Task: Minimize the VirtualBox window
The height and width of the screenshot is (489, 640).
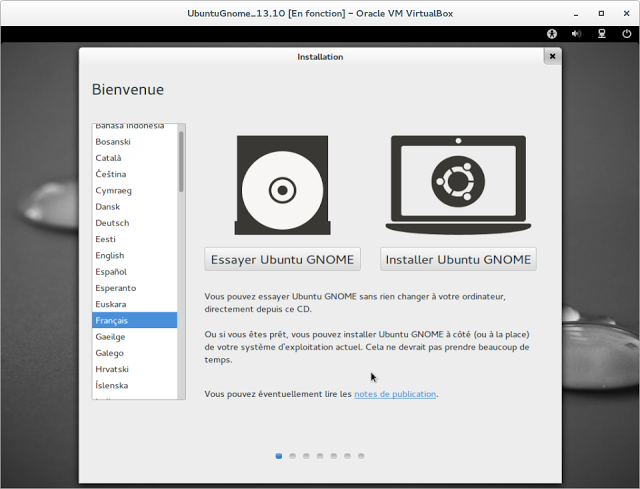Action: [x=576, y=13]
